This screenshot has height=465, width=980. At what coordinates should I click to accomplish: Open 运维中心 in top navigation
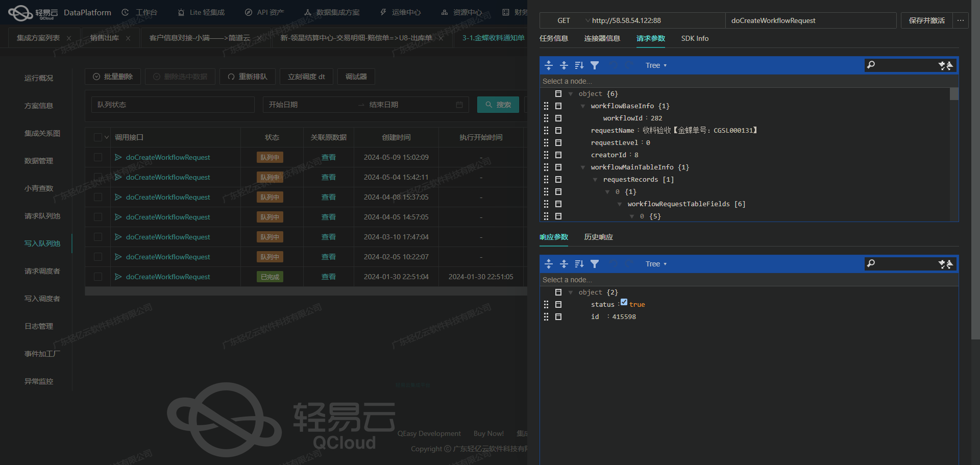pos(401,12)
